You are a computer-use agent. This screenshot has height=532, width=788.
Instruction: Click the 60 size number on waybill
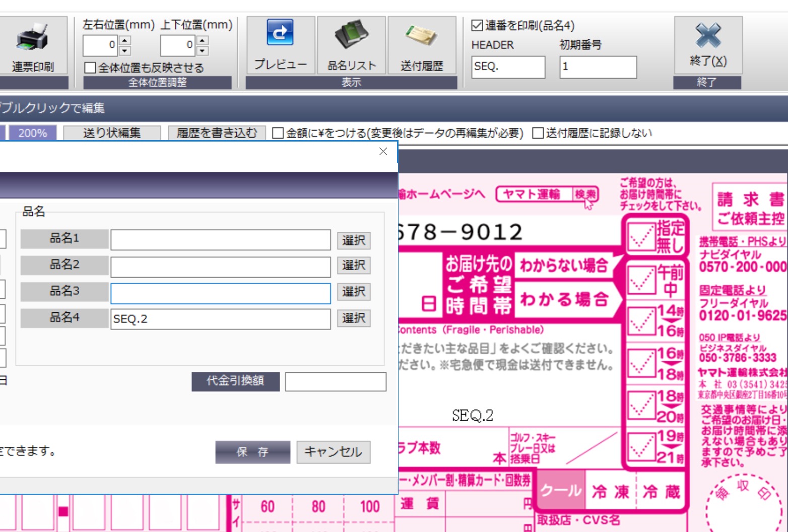pos(268,506)
